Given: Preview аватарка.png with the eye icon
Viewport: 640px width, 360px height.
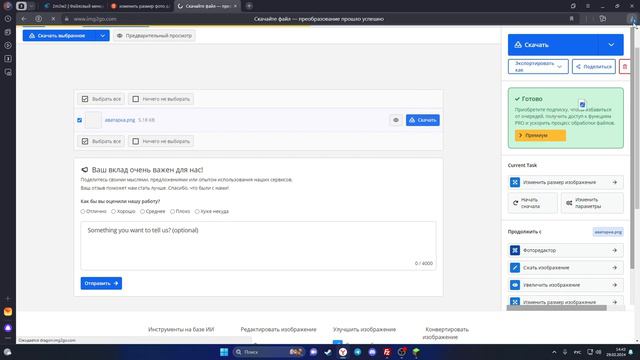Looking at the screenshot, I should 396,120.
